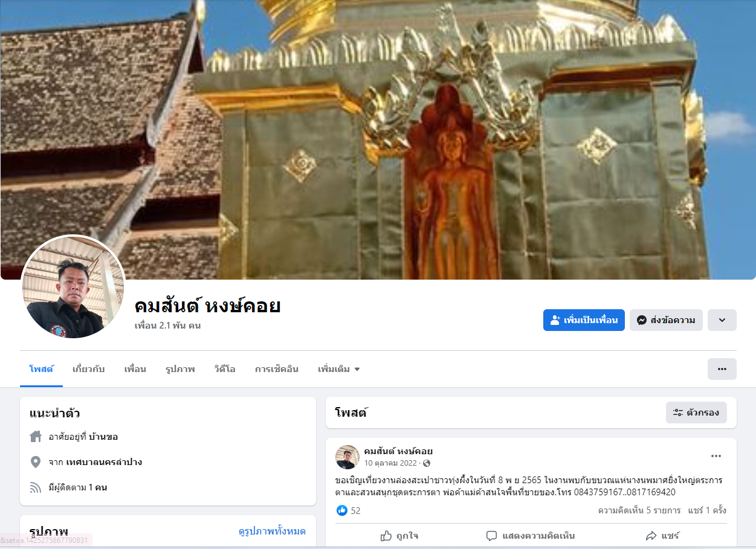Click the แสดงความคิดเห็น speech bubble icon
This screenshot has height=549, width=756.
tap(491, 536)
